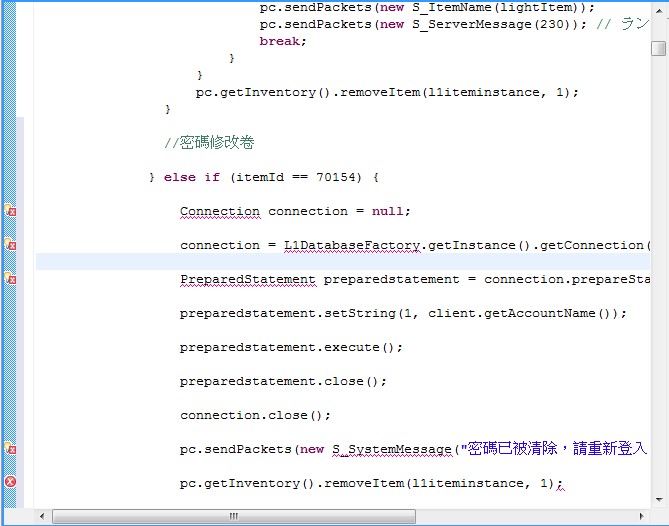Click the underlined 'Connection' type name
The height and width of the screenshot is (526, 669).
pos(220,211)
